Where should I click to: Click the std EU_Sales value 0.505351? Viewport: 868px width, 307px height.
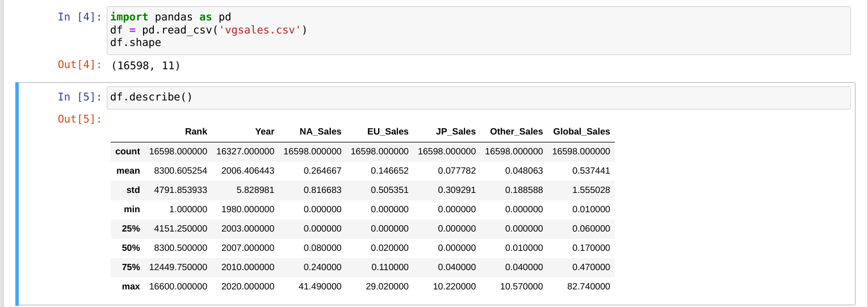tap(389, 190)
